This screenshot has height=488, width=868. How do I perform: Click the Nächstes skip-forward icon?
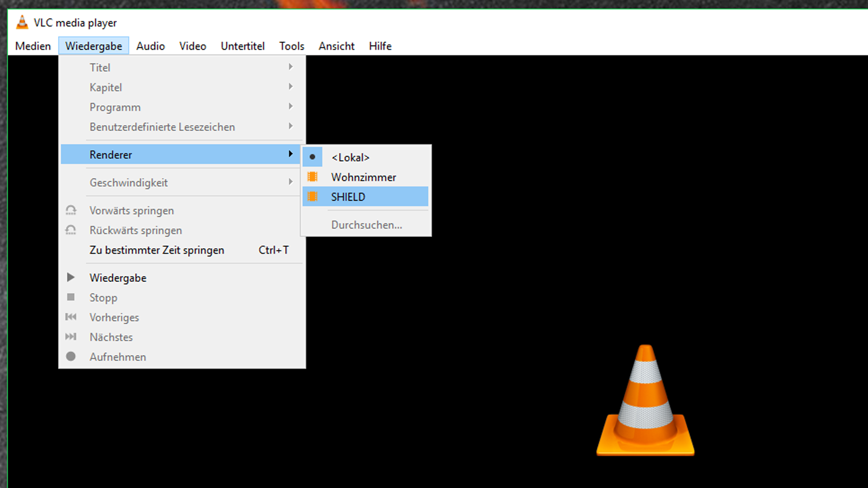pyautogui.click(x=71, y=337)
